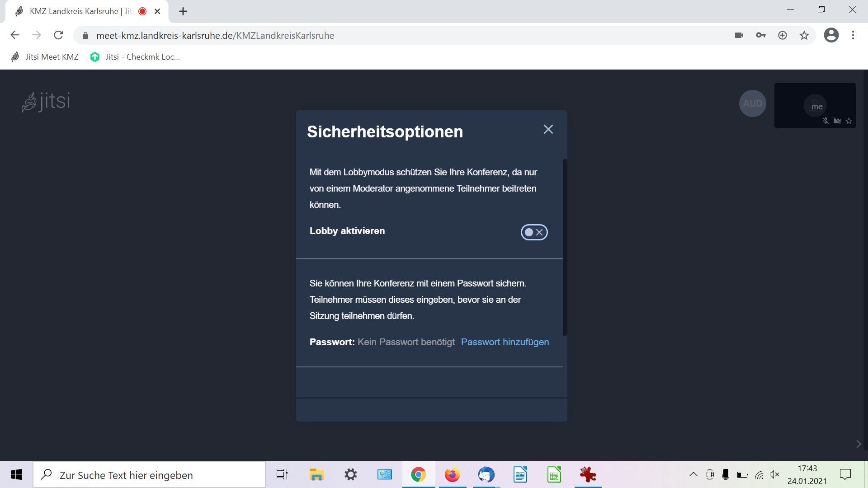Viewport: 868px width, 488px height.
Task: Select the 'me' video thumbnail
Action: point(815,105)
